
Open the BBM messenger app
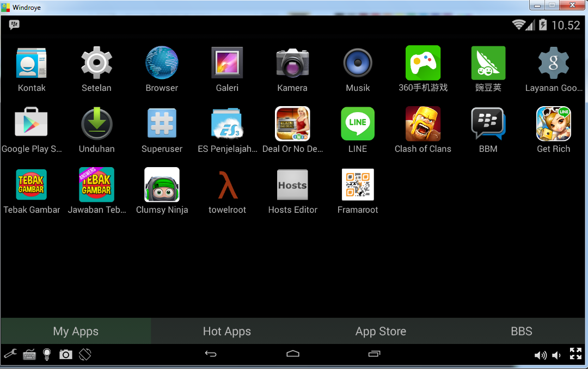coord(488,123)
